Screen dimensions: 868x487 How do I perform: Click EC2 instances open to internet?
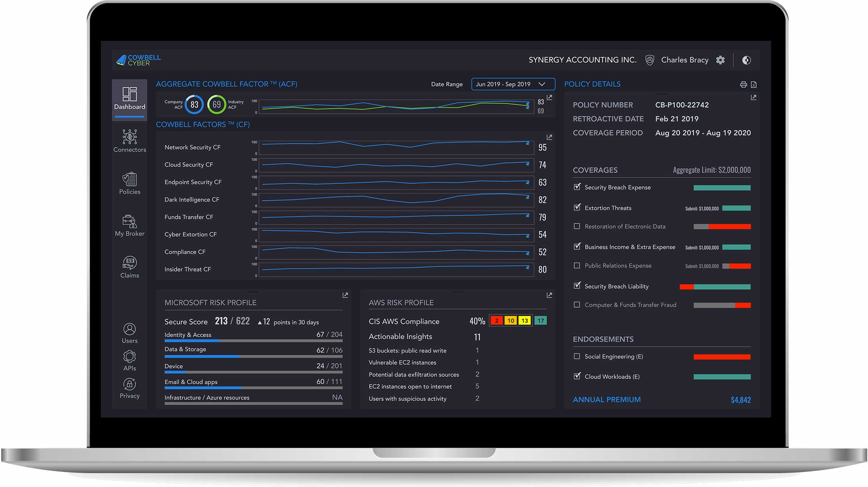click(x=410, y=386)
